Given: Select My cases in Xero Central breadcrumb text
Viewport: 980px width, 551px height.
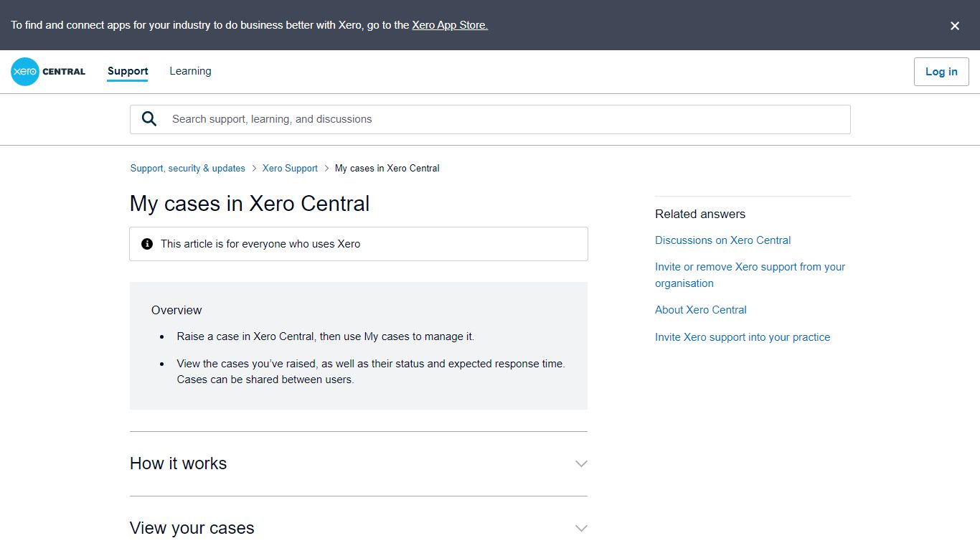Looking at the screenshot, I should tap(387, 168).
